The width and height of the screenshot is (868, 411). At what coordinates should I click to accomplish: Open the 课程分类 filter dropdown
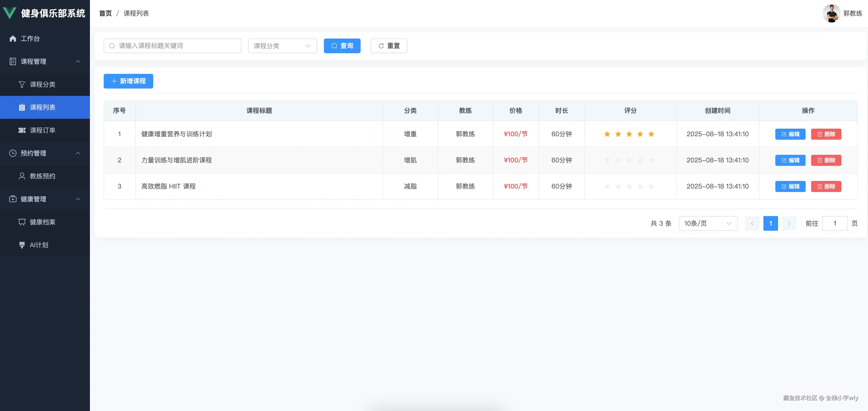point(282,46)
